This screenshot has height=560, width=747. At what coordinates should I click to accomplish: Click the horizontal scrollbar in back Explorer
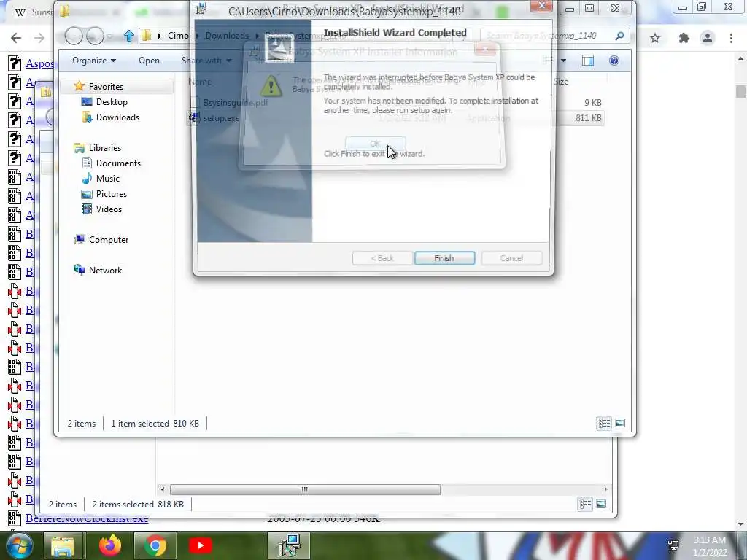click(305, 489)
